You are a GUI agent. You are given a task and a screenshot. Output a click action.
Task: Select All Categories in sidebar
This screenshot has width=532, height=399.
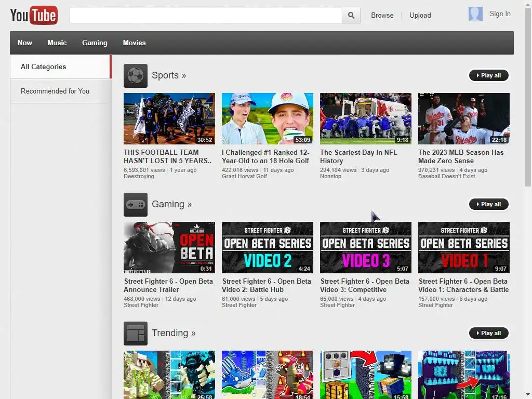60,67
